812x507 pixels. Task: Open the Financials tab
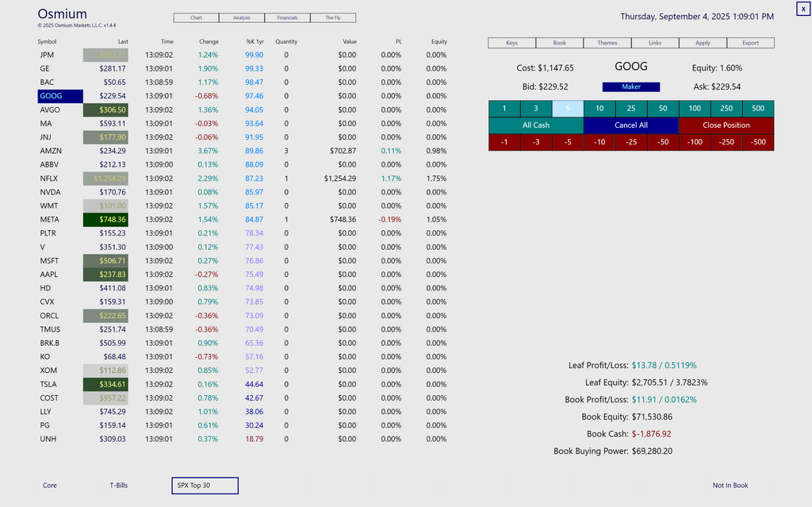click(x=287, y=17)
